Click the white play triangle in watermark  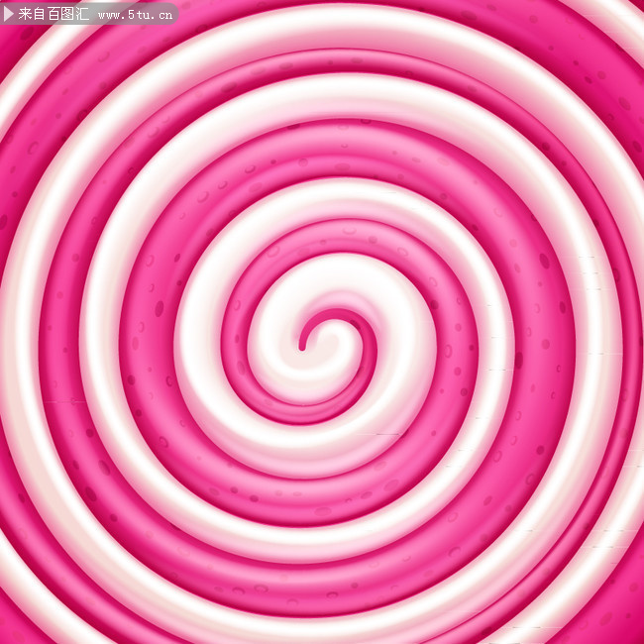click(x=8, y=14)
